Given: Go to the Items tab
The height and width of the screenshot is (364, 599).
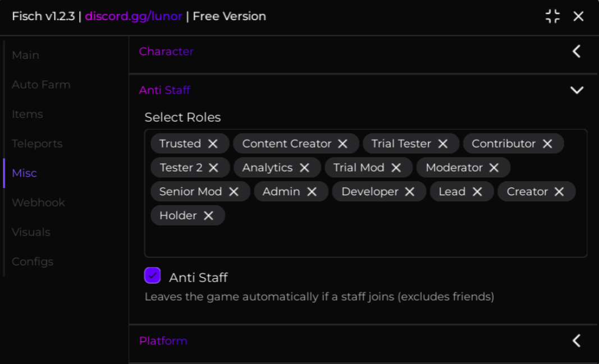Looking at the screenshot, I should [x=27, y=114].
